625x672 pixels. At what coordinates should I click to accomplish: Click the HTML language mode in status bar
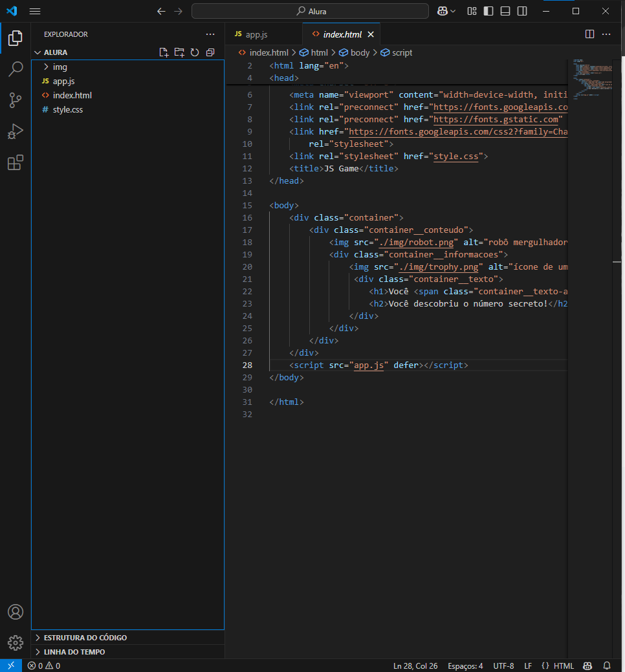563,666
